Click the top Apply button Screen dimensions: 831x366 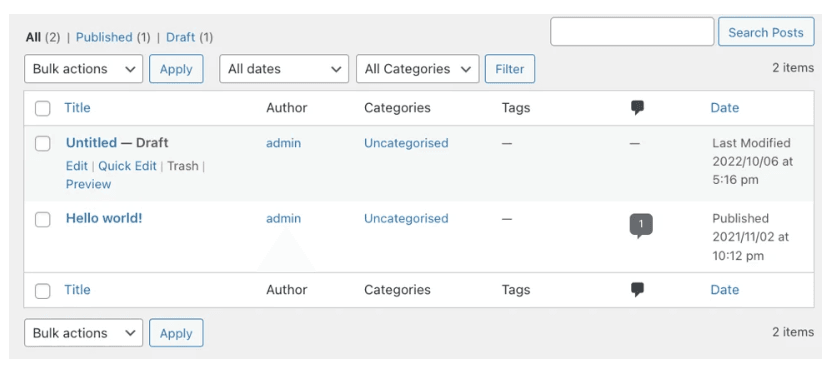pyautogui.click(x=176, y=69)
